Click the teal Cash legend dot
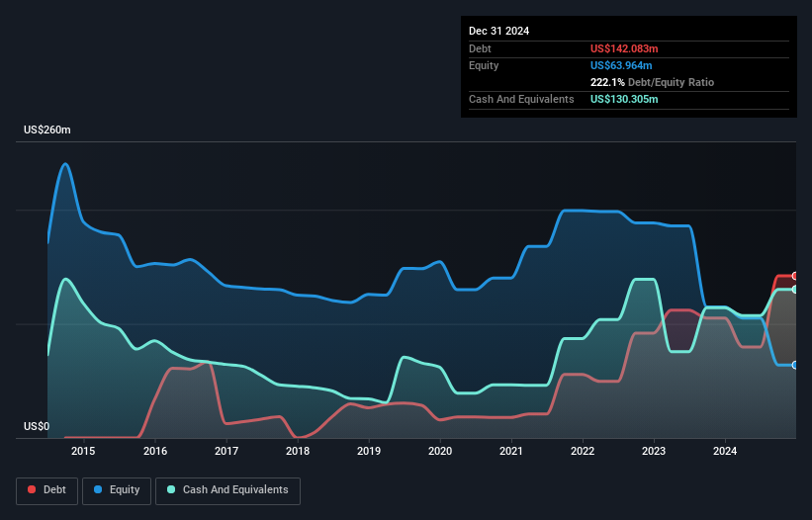The image size is (812, 520). (171, 489)
